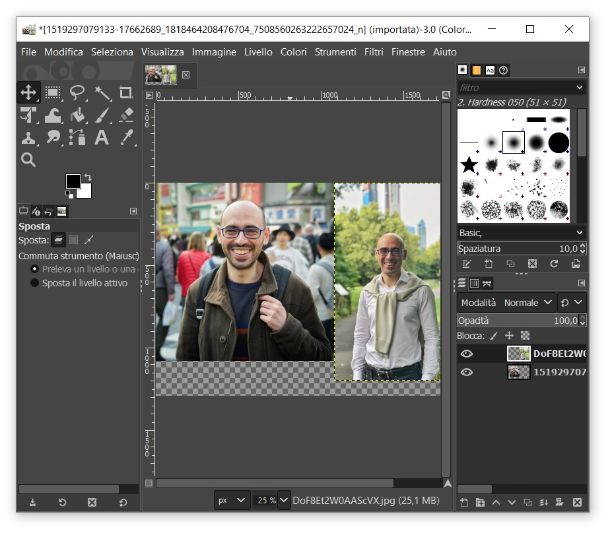Select the DoF8Et2W layer thumbnail
The image size is (610, 533).
click(519, 353)
